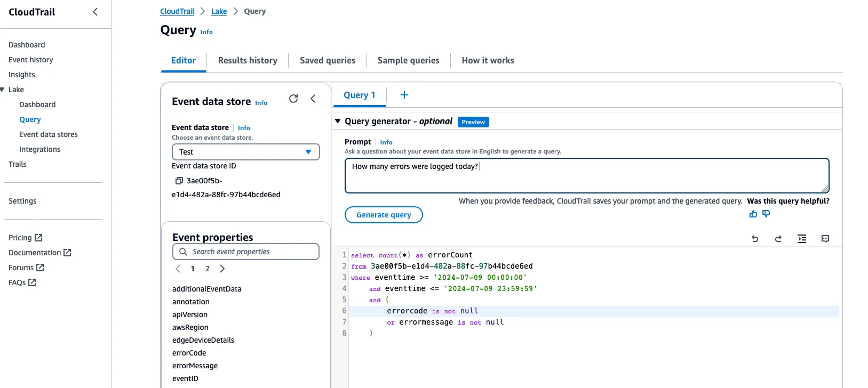Open the CloudTrail breadcrumb link
Viewport: 868px width, 388px height.
point(177,11)
